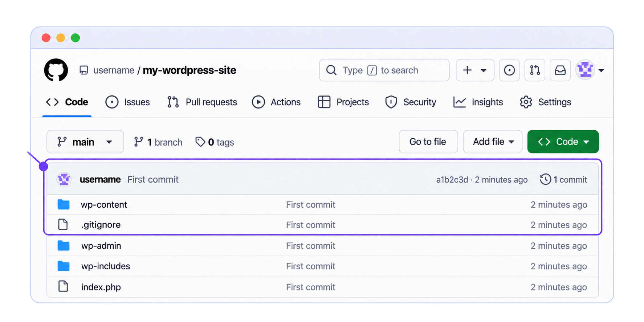This screenshot has height=322, width=644.
Task: Click the history clock icon by 1 commit
Action: pyautogui.click(x=545, y=179)
